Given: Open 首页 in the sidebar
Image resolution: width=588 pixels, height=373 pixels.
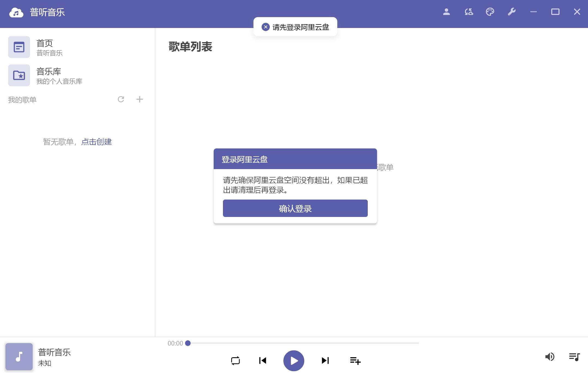Looking at the screenshot, I should pos(77,47).
